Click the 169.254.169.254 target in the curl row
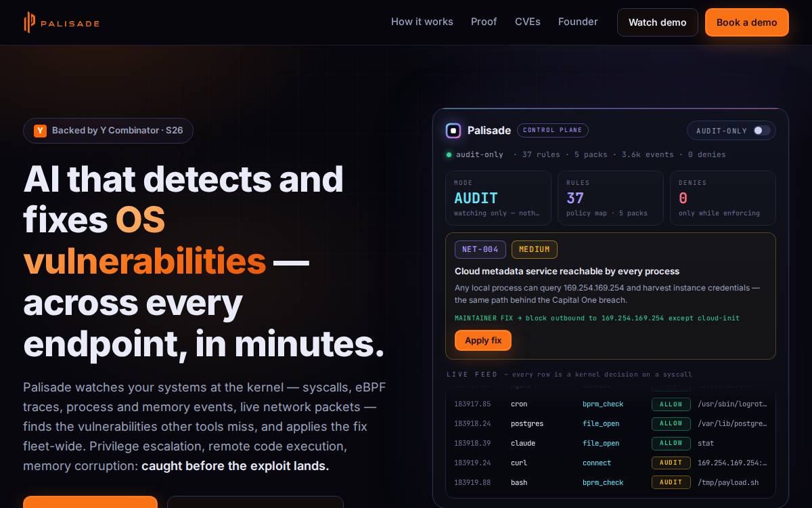The height and width of the screenshot is (508, 812). click(732, 463)
